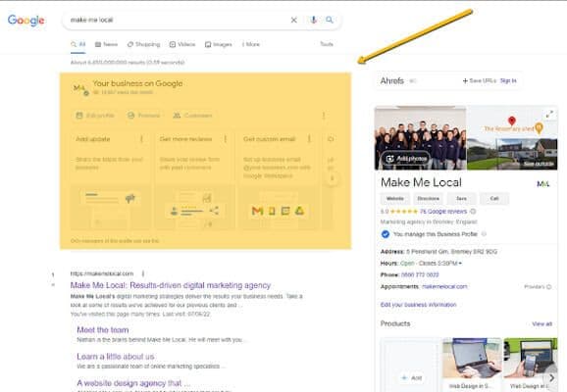
Task: Select the All results tab
Action: click(x=78, y=44)
